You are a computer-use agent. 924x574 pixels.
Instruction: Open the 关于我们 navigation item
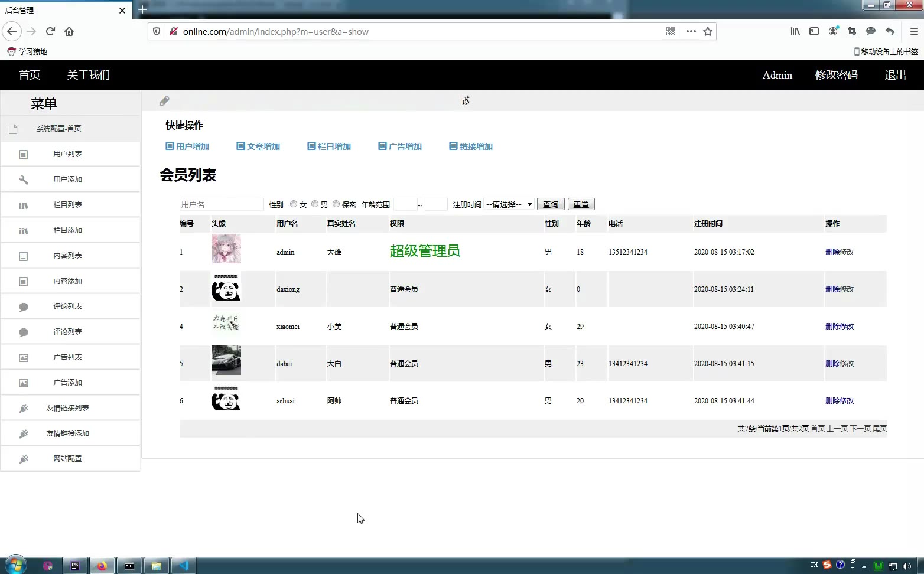point(87,75)
